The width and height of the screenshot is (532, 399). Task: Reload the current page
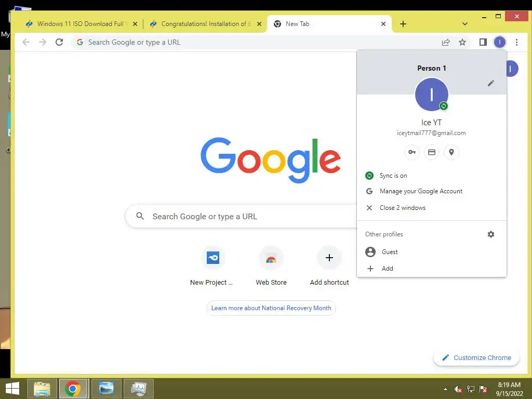click(59, 42)
